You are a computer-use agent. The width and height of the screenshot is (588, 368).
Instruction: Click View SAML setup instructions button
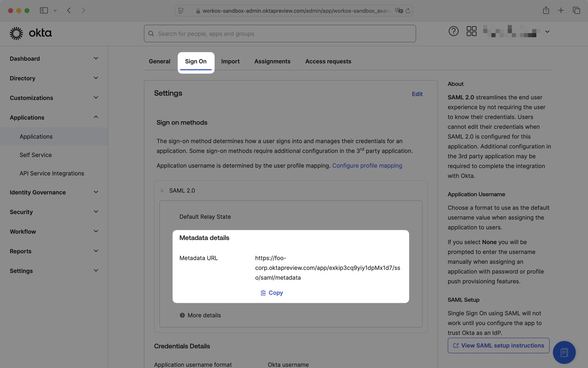pyautogui.click(x=498, y=346)
